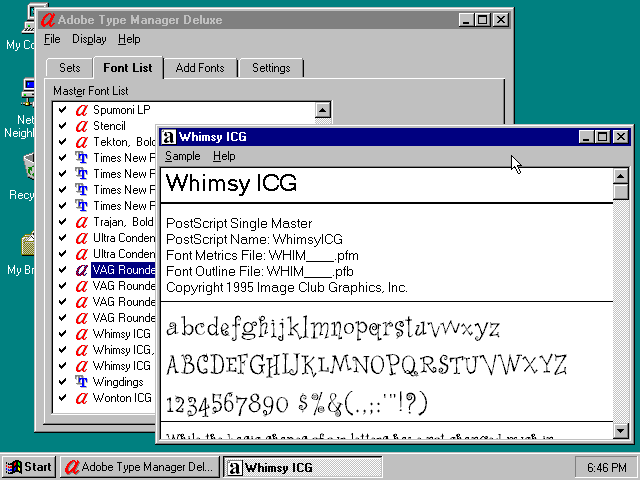Click the Adobe Type Manager title bar icon

pyautogui.click(x=46, y=20)
